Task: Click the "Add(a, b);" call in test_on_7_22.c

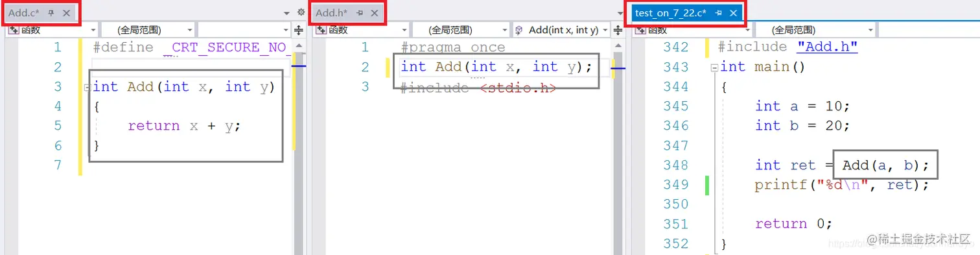Action: point(886,165)
